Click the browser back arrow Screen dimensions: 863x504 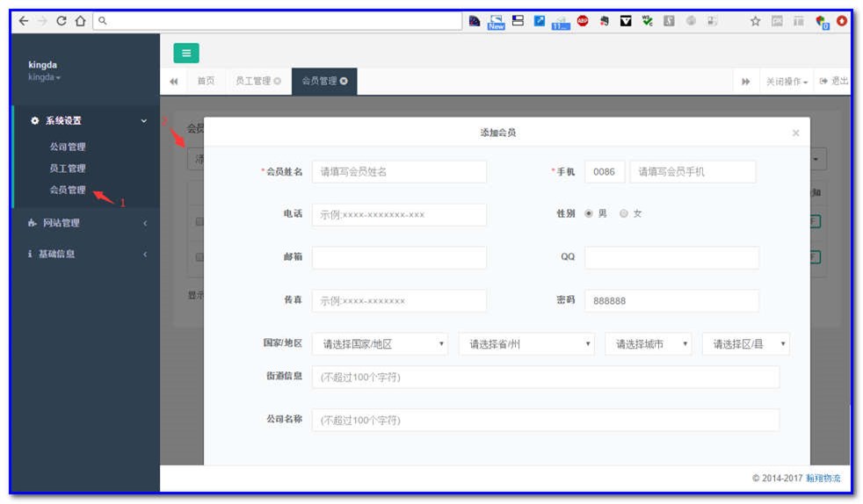click(x=23, y=21)
